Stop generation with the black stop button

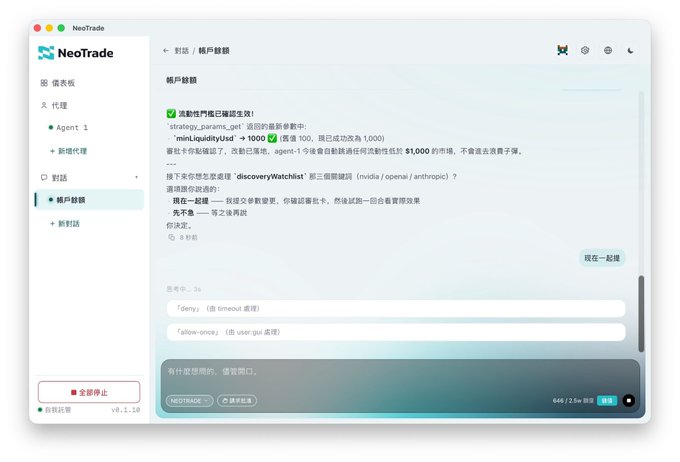[629, 400]
